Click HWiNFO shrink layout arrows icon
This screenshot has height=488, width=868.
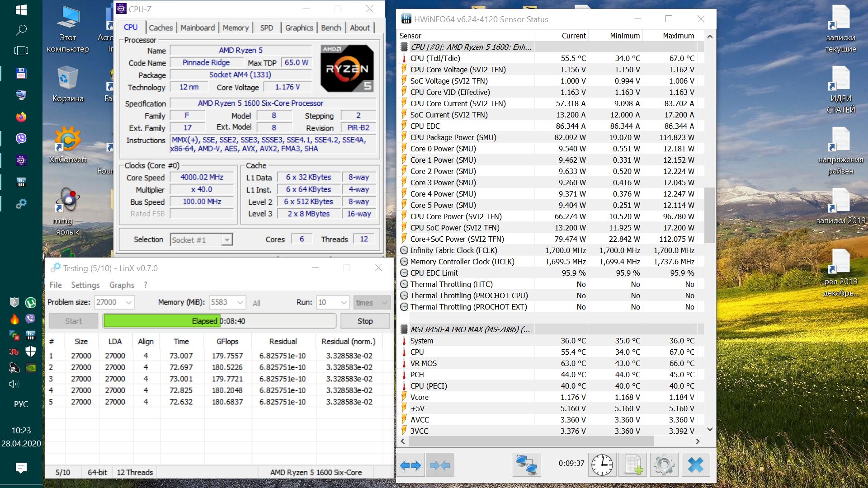tap(440, 465)
